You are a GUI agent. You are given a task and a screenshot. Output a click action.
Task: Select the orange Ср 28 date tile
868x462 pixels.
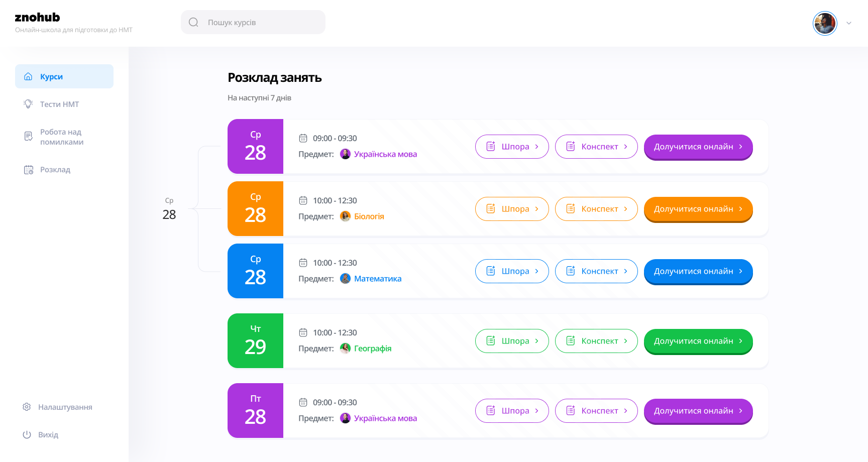[x=255, y=209]
